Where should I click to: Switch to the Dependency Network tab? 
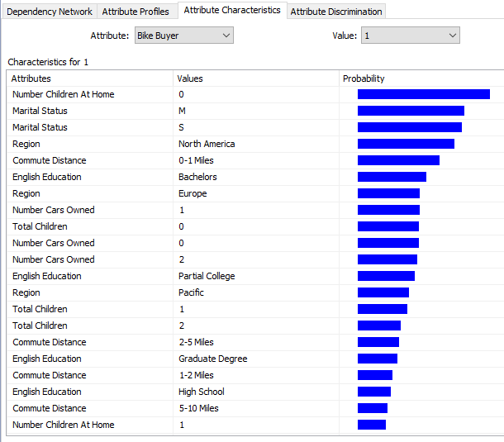(x=50, y=12)
